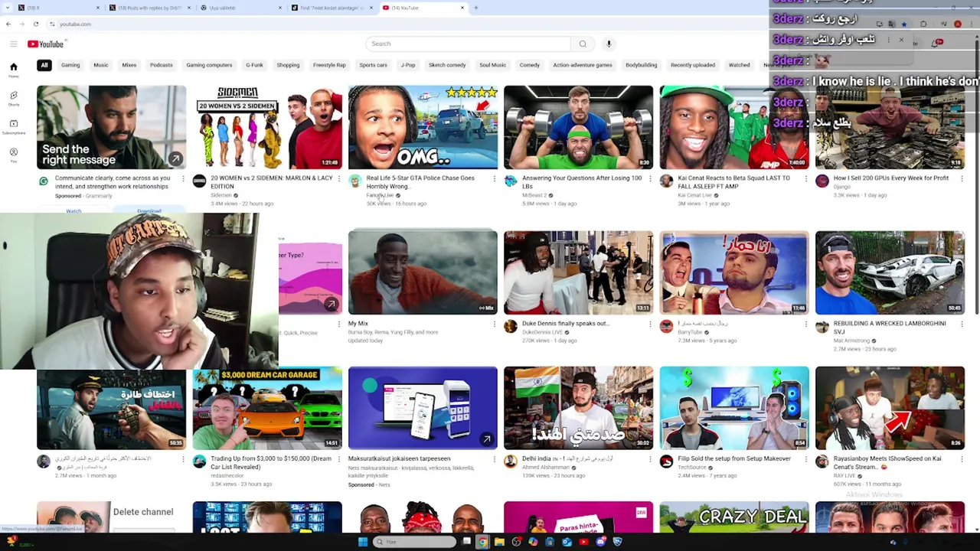Open options for Answering Your Questions video

click(650, 179)
